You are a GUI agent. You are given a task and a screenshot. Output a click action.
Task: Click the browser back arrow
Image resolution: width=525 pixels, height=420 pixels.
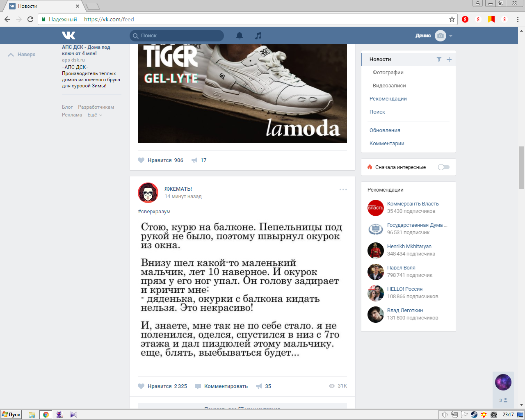(7, 19)
